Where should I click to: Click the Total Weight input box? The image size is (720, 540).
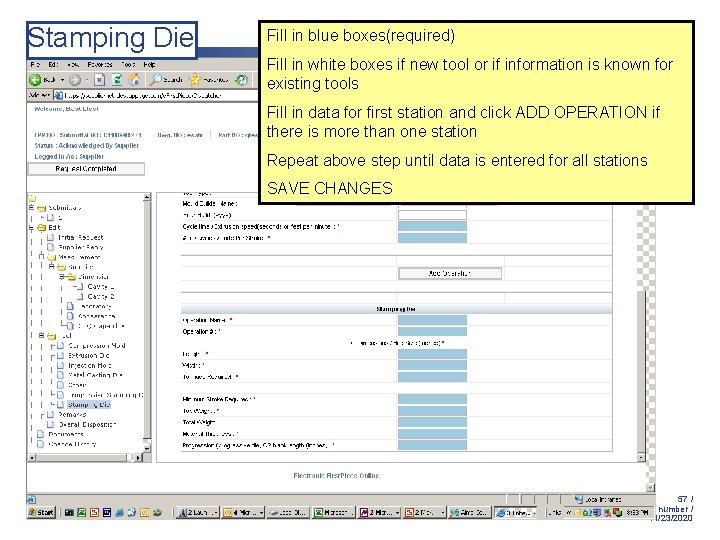[432, 422]
